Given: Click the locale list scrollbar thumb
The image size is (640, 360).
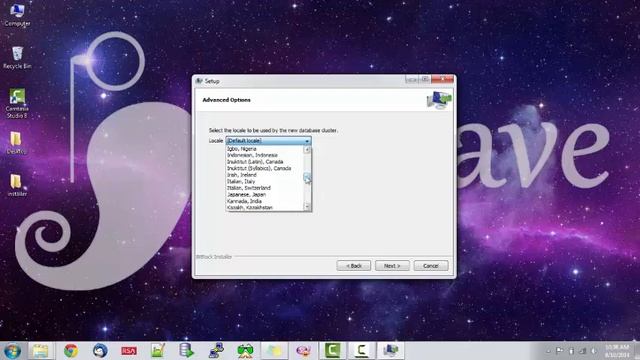Looking at the screenshot, I should pyautogui.click(x=307, y=177).
